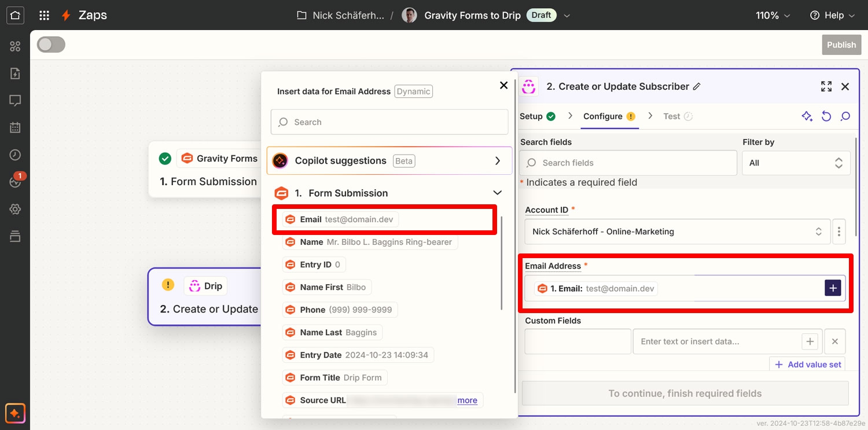Remove the custom field row with X
This screenshot has width=868, height=430.
pos(835,341)
